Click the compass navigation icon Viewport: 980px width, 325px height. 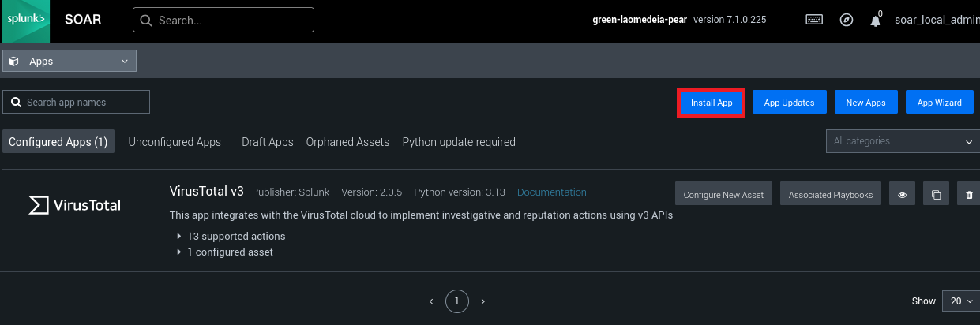tap(846, 20)
